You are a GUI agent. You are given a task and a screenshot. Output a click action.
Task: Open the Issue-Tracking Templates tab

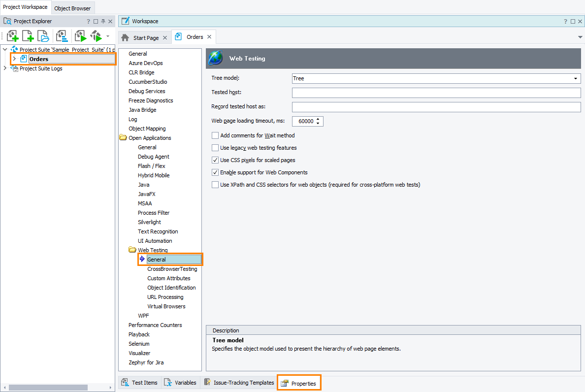click(239, 383)
